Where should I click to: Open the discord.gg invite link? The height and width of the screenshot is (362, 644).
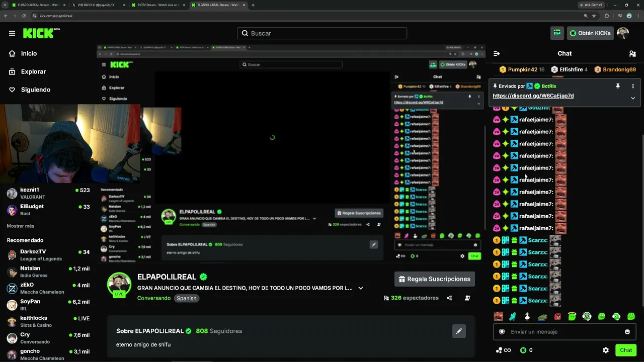click(533, 96)
